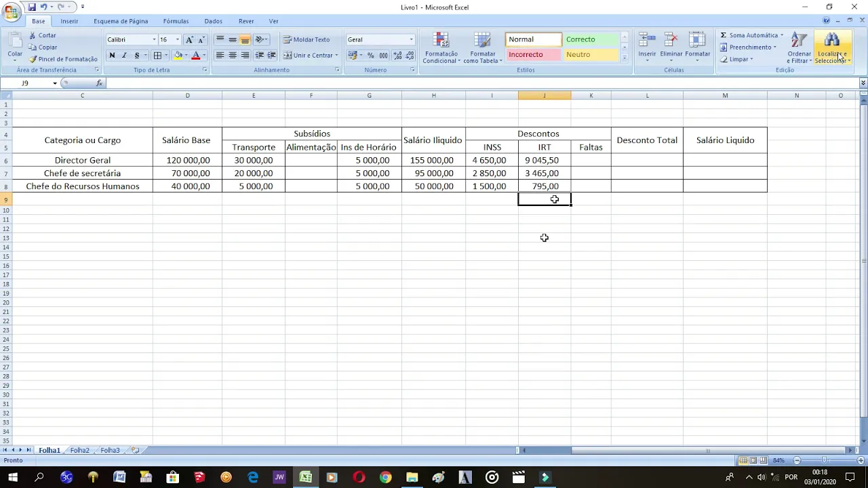This screenshot has height=488, width=868.
Task: Click the fx insert function icon
Action: point(99,83)
